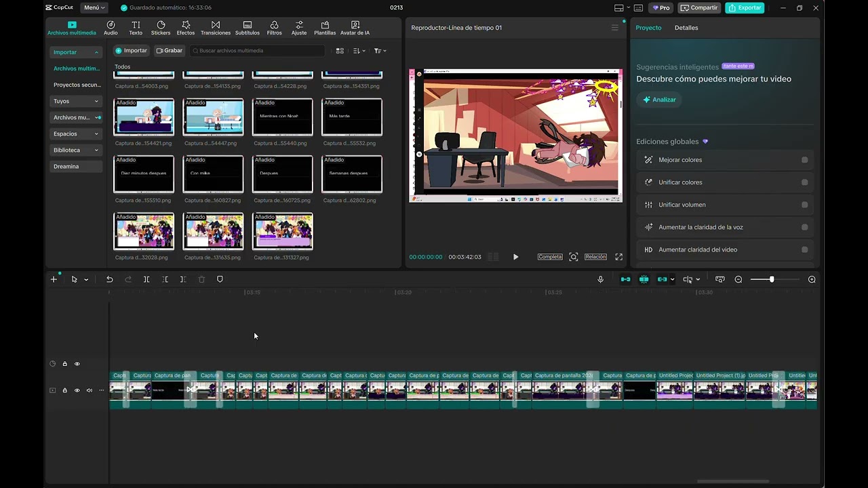Open the Filtros panel
This screenshot has height=488, width=868.
click(x=274, y=28)
